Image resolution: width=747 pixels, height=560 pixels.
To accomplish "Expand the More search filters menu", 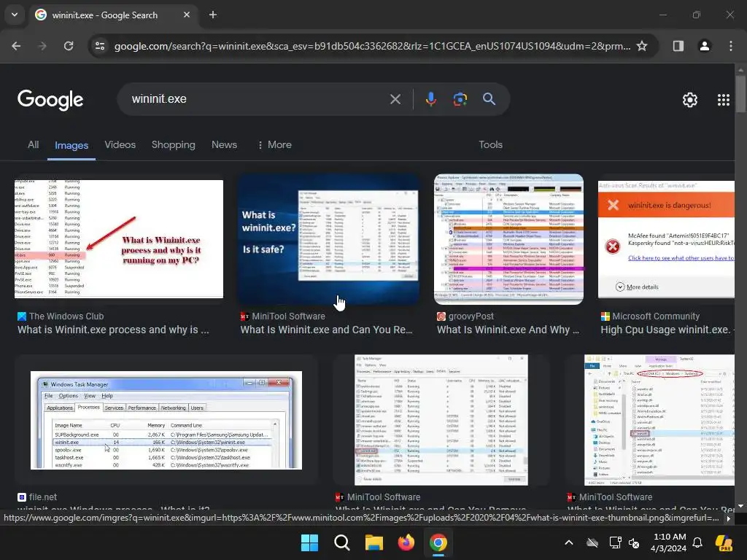I will [274, 145].
